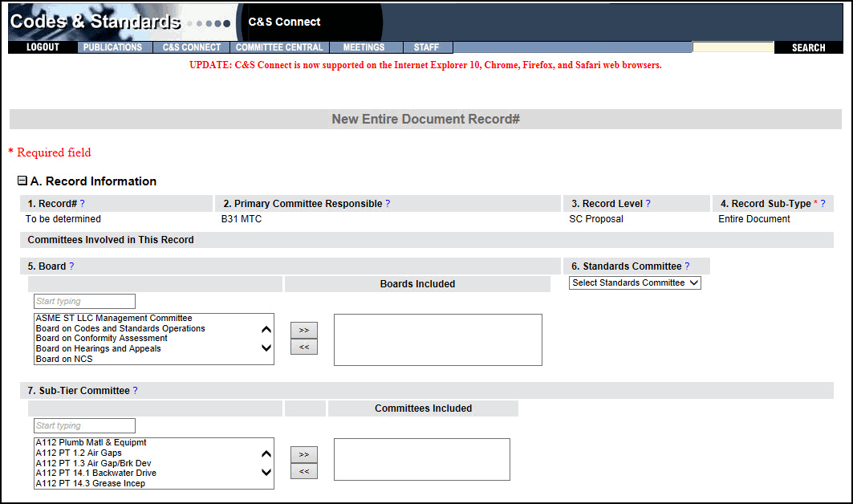Go to Committee Central tab

[x=279, y=47]
